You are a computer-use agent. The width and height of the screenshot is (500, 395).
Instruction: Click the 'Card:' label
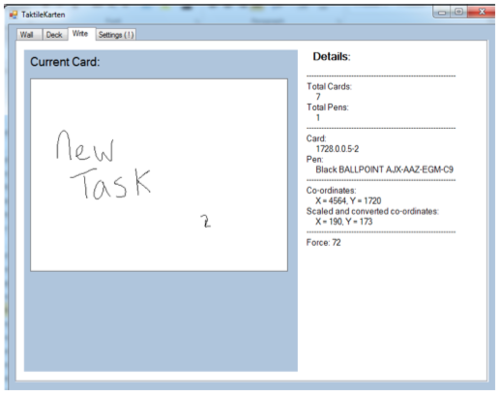click(x=316, y=139)
